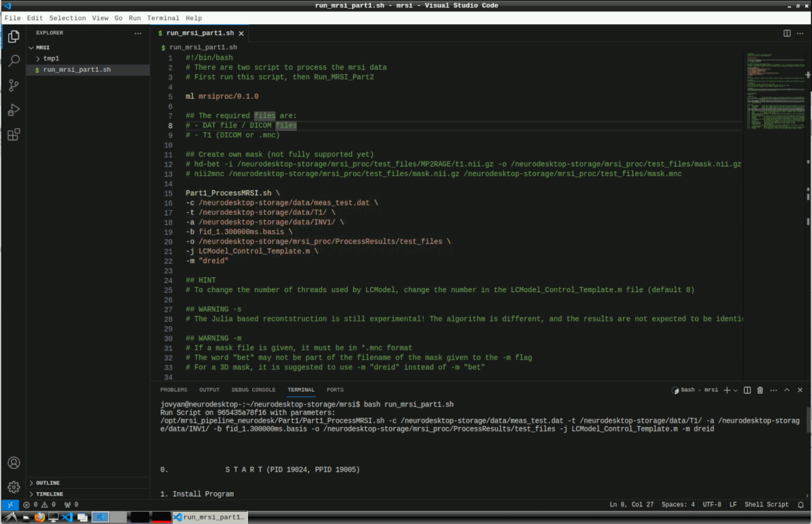Kill terminal with the trash icon
Viewport: 812px width, 524px height.
[760, 390]
